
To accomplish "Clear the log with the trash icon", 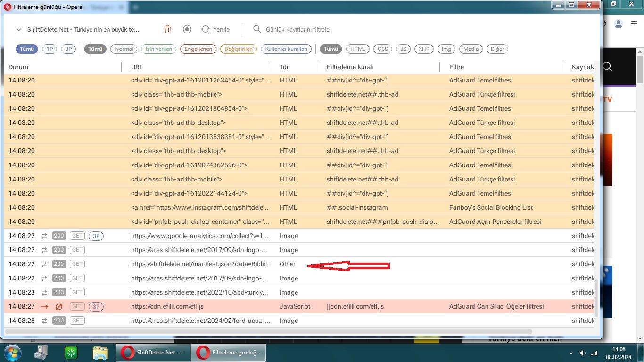I will coord(167,29).
